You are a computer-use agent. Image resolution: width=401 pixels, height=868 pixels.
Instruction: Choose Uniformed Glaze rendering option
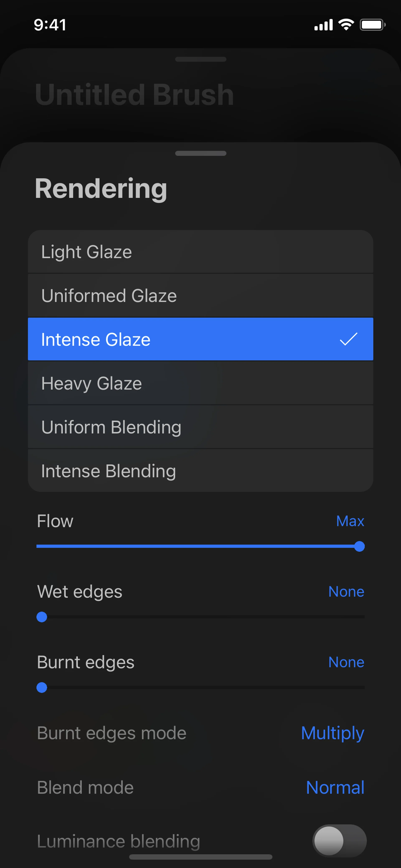(x=200, y=295)
